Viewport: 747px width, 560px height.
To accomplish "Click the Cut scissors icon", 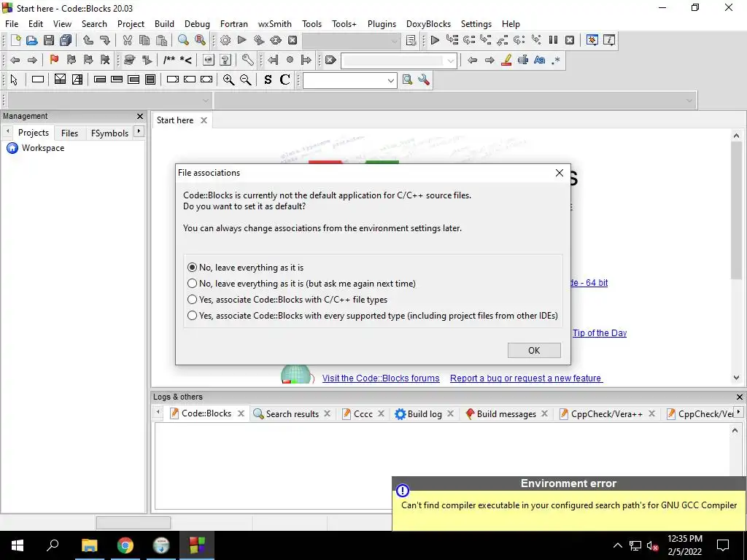I will tap(127, 40).
